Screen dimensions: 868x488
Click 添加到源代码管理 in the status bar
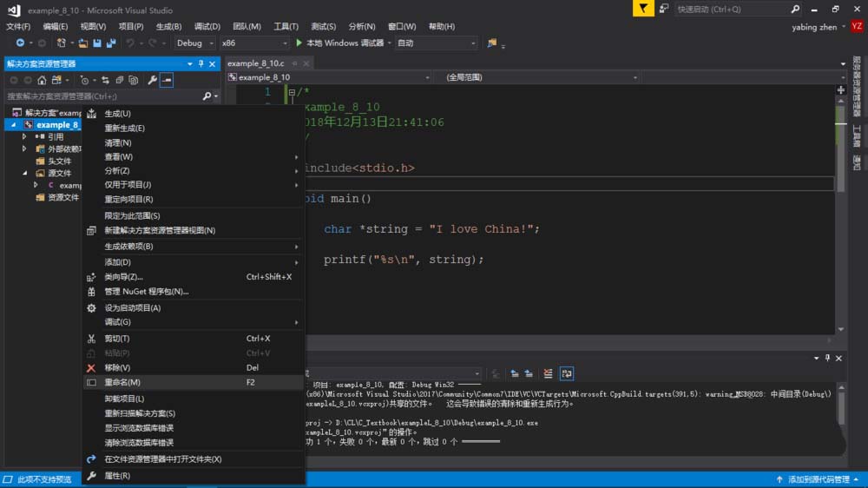tap(818, 479)
